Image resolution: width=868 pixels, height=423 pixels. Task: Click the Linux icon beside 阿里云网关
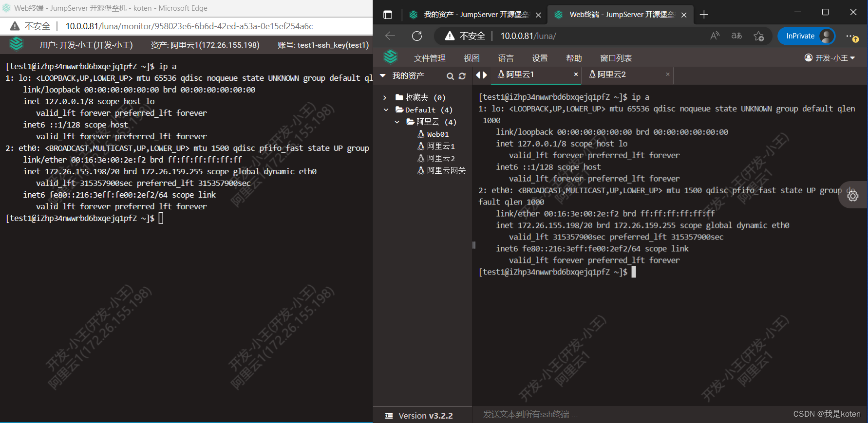[421, 170]
